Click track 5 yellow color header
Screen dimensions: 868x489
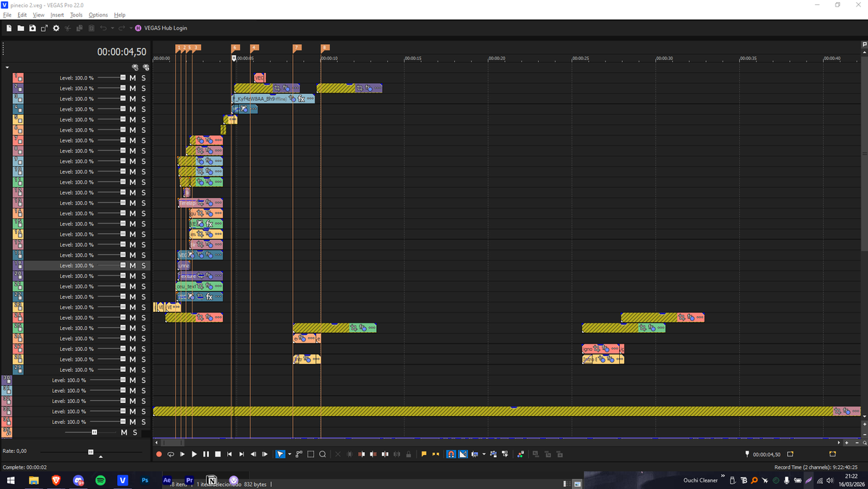[x=18, y=119]
